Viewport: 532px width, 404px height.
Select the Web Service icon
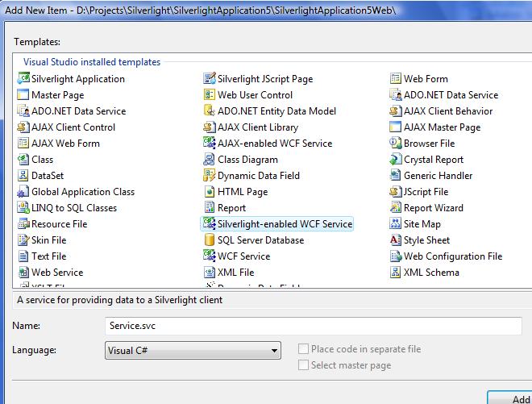point(23,273)
